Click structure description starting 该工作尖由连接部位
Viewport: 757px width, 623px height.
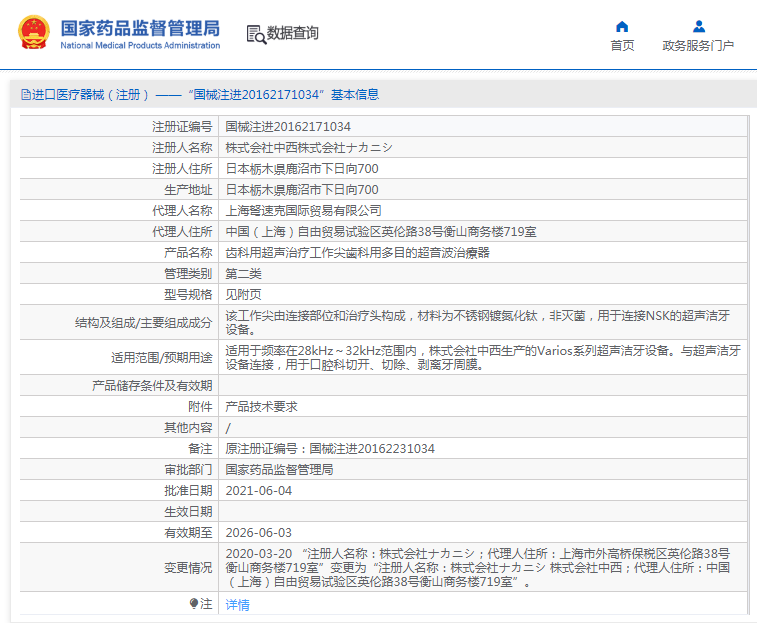pos(477,323)
